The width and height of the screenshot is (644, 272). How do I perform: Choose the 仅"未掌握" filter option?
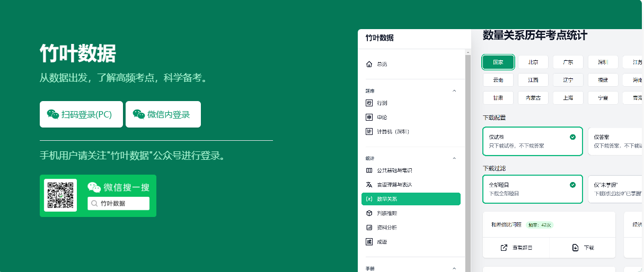pyautogui.click(x=616, y=189)
